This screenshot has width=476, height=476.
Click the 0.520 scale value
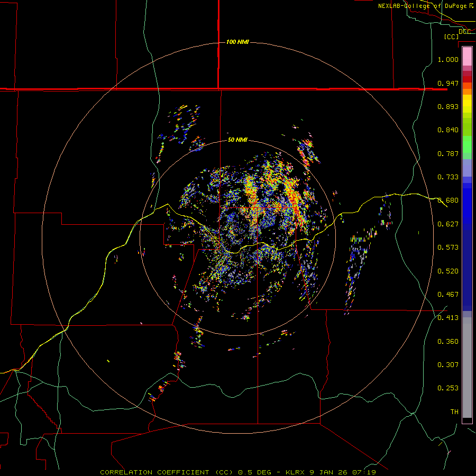click(x=448, y=271)
